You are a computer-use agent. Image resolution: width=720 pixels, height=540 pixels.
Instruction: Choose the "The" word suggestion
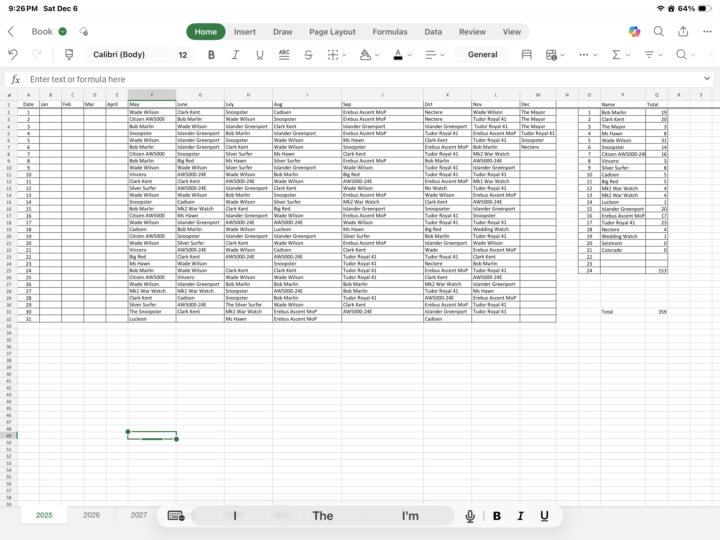pyautogui.click(x=323, y=516)
